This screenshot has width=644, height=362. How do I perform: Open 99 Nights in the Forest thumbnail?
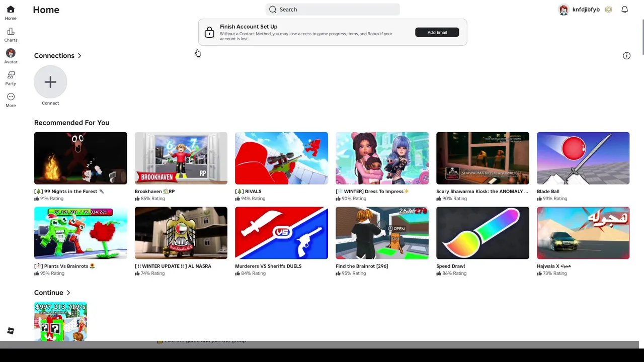[x=80, y=158]
